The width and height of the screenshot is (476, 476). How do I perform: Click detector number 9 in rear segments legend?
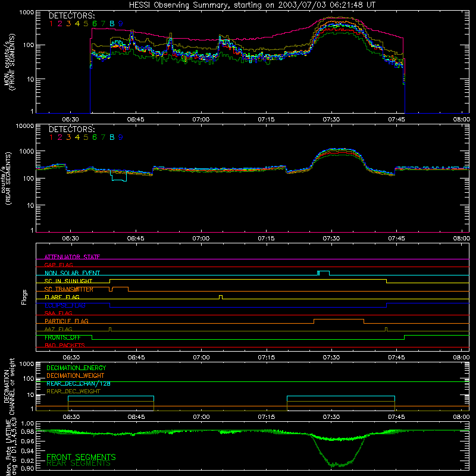(x=121, y=137)
